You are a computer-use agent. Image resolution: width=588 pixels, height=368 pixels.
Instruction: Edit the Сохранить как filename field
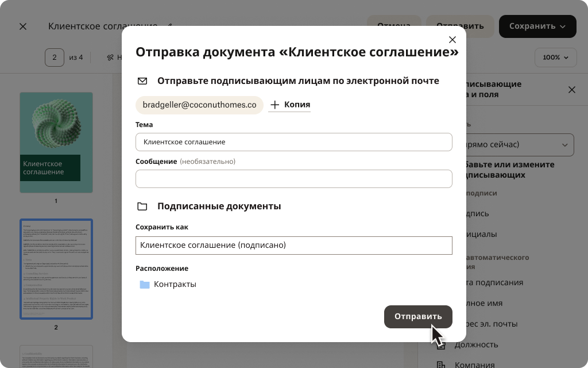(293, 245)
